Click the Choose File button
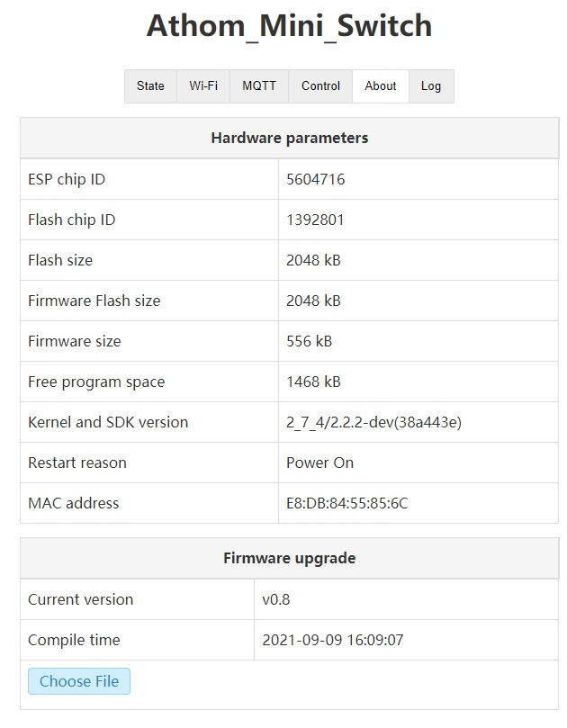The width and height of the screenshot is (567, 728). (78, 681)
